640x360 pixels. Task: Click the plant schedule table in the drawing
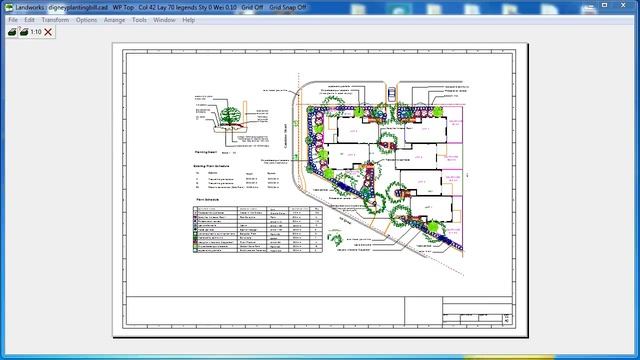(258, 229)
